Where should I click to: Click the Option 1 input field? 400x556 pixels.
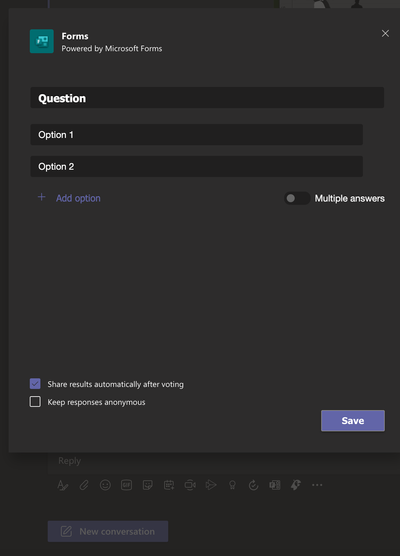tap(196, 134)
